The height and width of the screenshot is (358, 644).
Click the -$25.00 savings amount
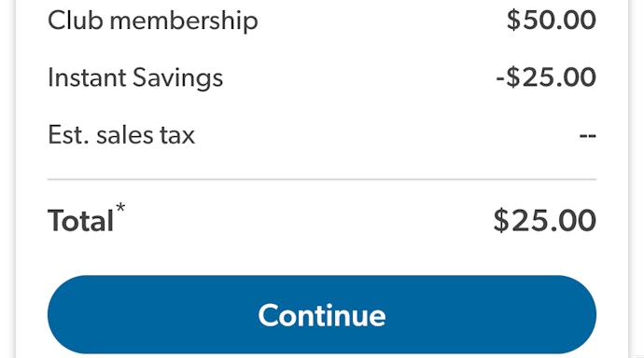pos(546,77)
